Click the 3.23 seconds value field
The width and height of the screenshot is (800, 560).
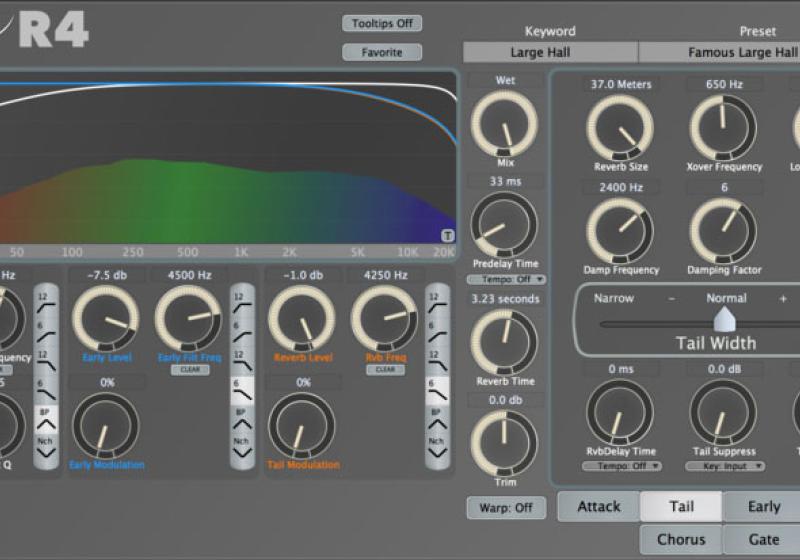pos(505,299)
